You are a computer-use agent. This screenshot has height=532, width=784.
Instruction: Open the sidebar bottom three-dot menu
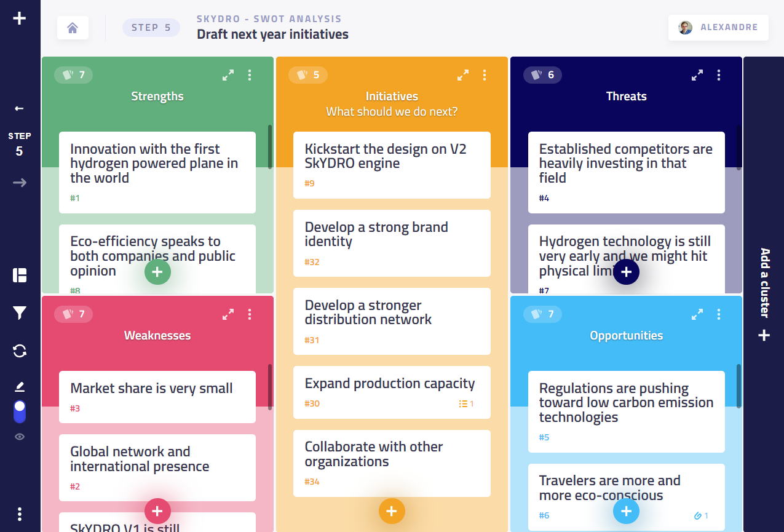coord(20,514)
